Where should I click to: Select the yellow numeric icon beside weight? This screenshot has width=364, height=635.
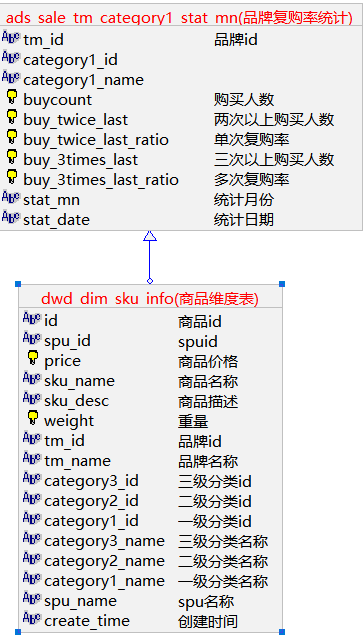(x=33, y=418)
